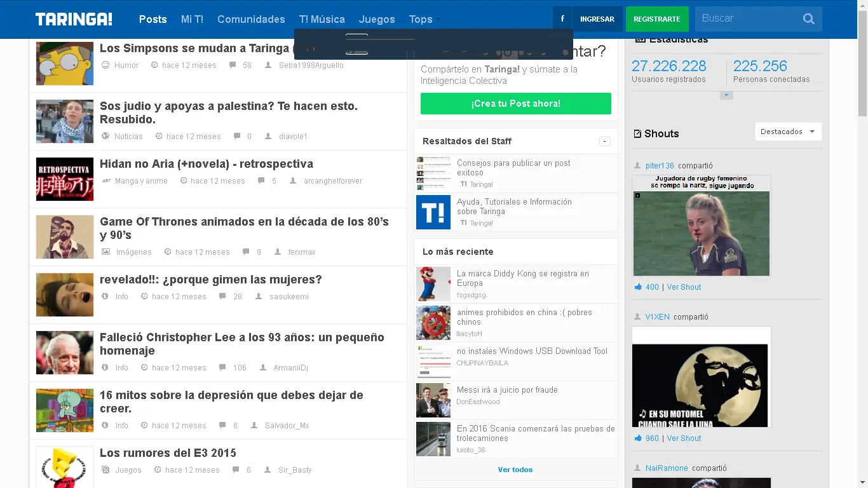Open the Mario Diddy Kong thumbnail
This screenshot has height=488, width=868.
[433, 284]
